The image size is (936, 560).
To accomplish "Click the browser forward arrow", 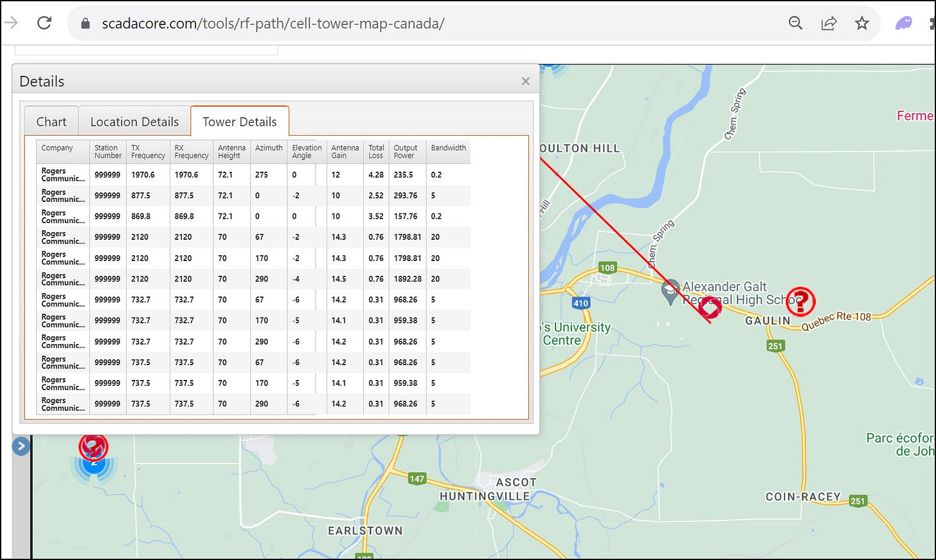I will [11, 23].
